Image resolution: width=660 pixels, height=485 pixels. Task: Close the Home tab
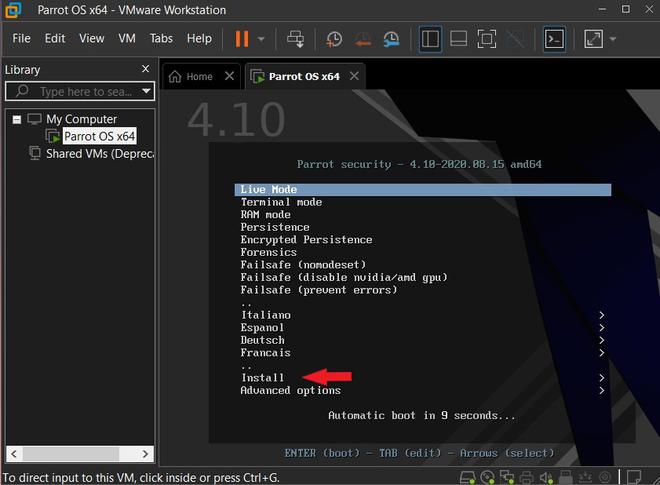click(x=229, y=76)
